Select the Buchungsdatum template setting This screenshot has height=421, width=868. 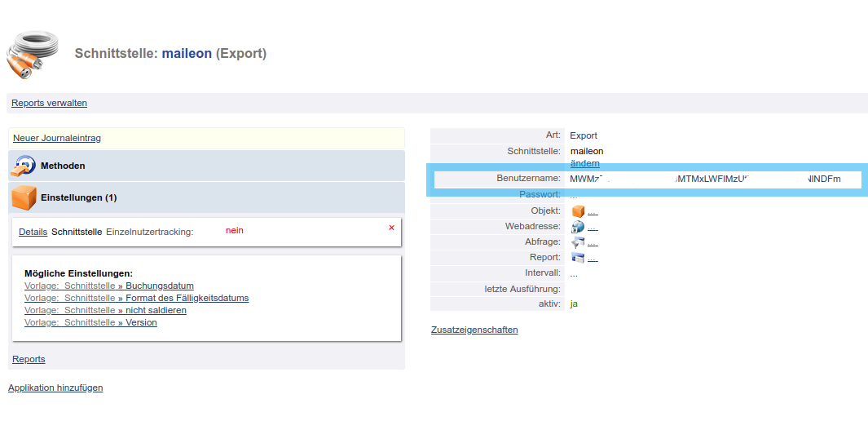(159, 286)
